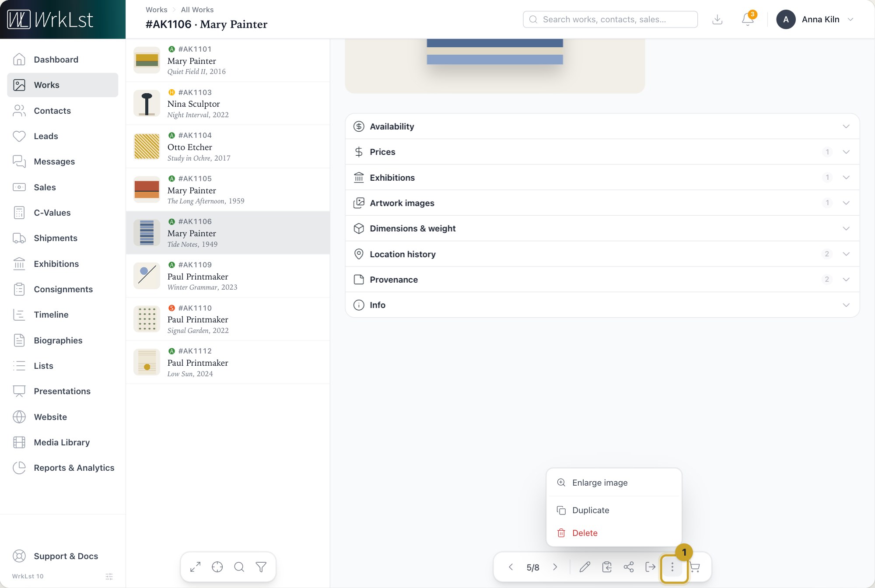875x588 pixels.
Task: Click the export arrow icon in toolbar
Action: tap(651, 567)
